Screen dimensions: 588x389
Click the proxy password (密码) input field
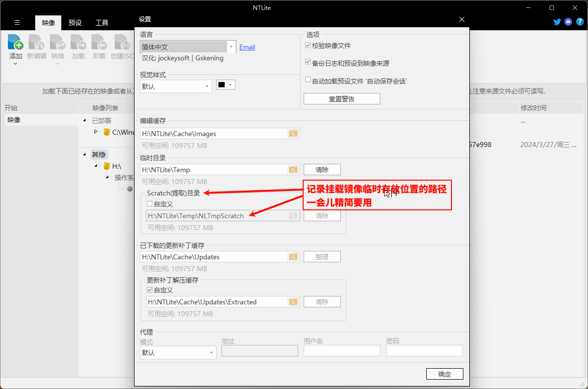coord(424,351)
